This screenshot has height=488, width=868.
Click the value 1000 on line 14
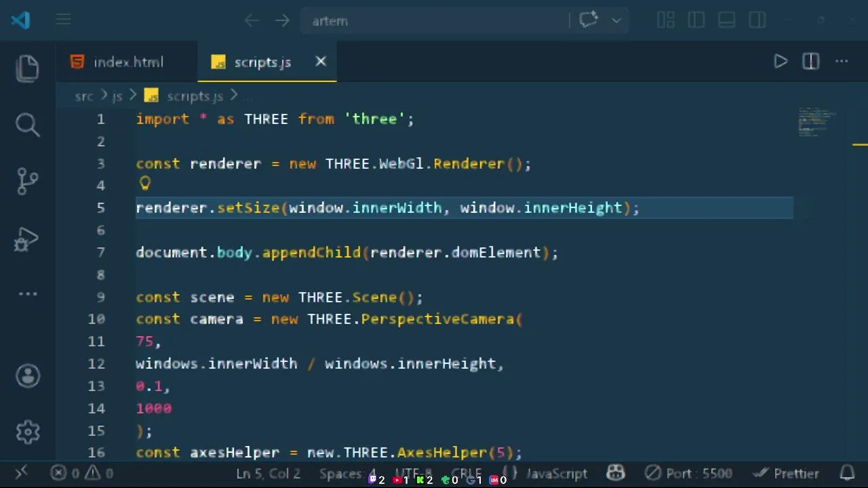tap(154, 409)
